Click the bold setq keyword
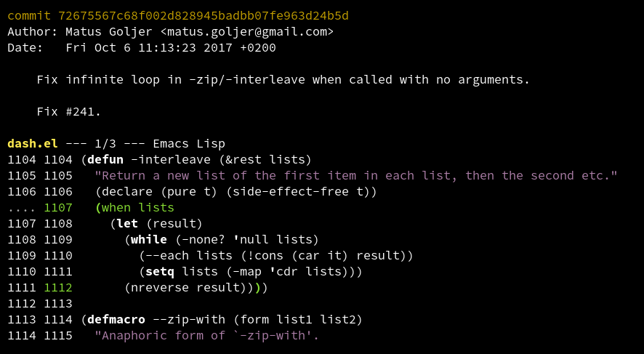The image size is (644, 354). pos(160,271)
